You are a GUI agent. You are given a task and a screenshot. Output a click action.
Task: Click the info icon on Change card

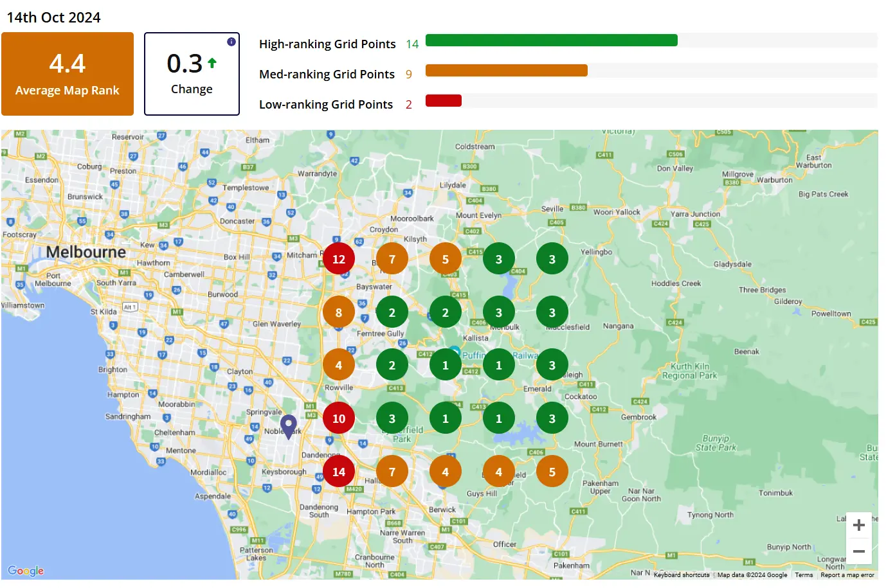[231, 42]
